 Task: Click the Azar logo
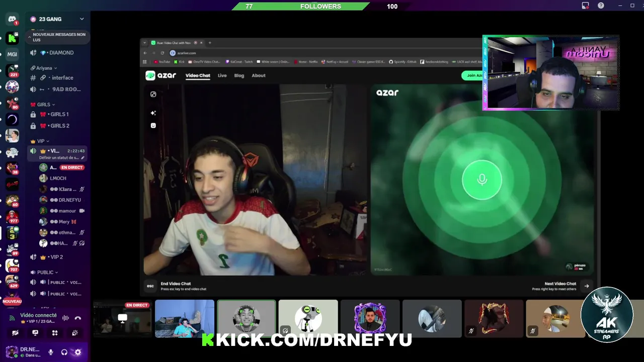click(160, 75)
